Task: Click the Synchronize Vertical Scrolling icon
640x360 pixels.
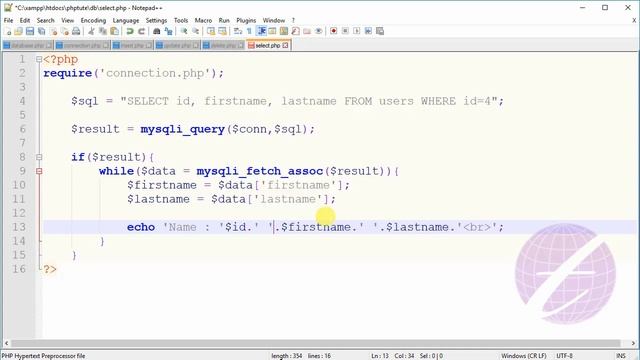Action: (x=211, y=31)
